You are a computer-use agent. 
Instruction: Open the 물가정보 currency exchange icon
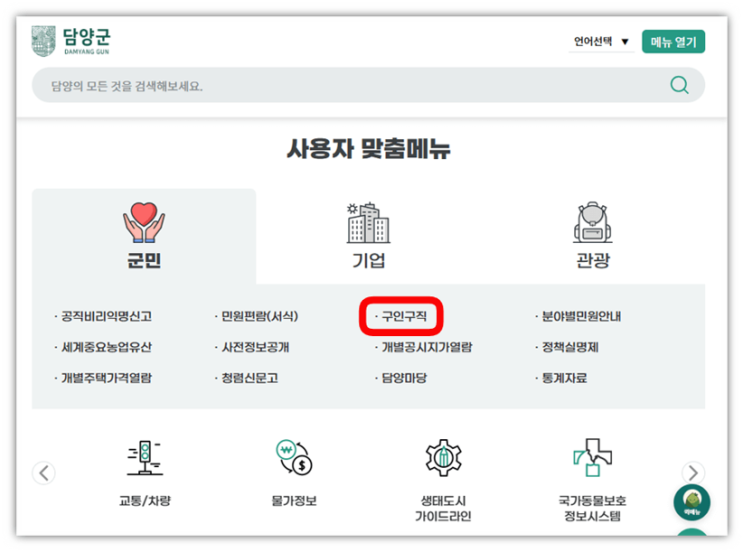pyautogui.click(x=294, y=457)
